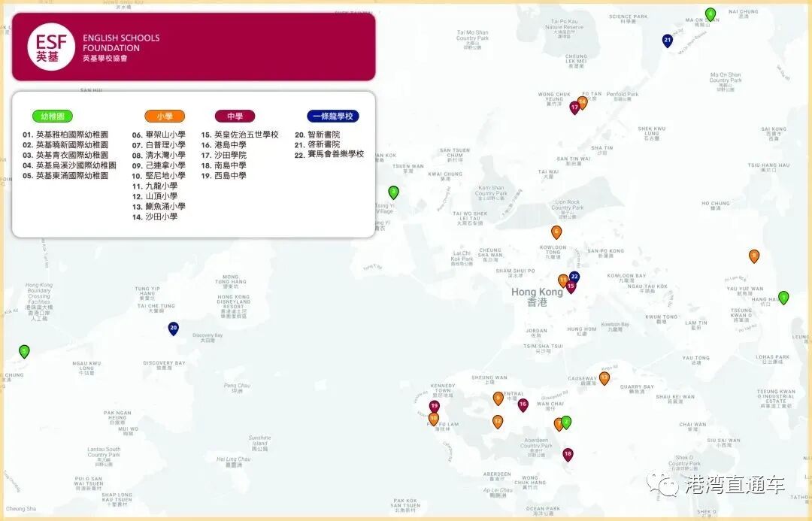Viewport: 812px width, 521px height.
Task: Select maroon map pin 16 near Wan Chai
Action: click(523, 405)
